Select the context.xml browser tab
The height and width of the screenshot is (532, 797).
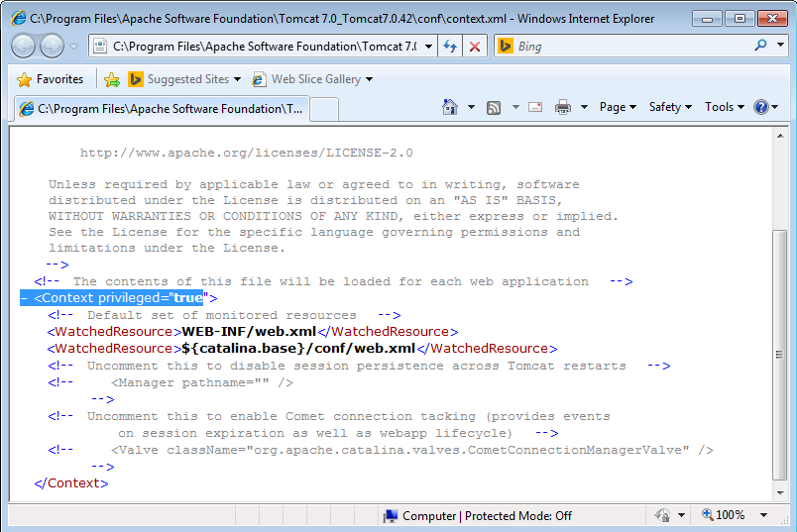[x=162, y=109]
